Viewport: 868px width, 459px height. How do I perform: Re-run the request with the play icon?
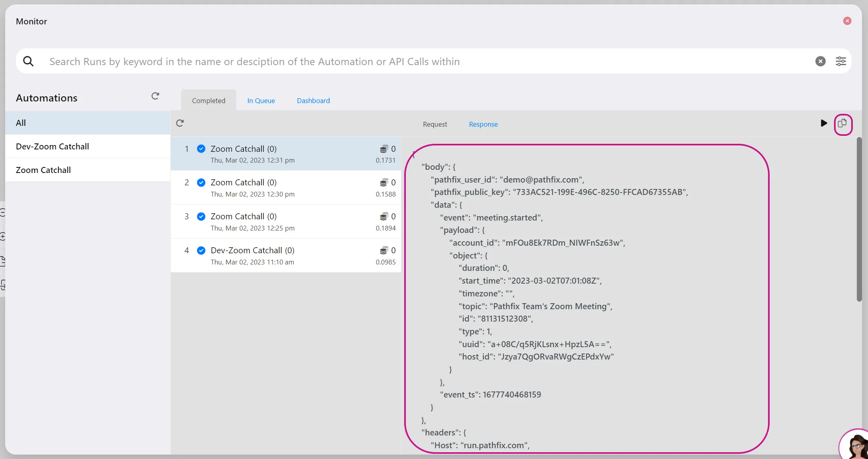pyautogui.click(x=824, y=123)
